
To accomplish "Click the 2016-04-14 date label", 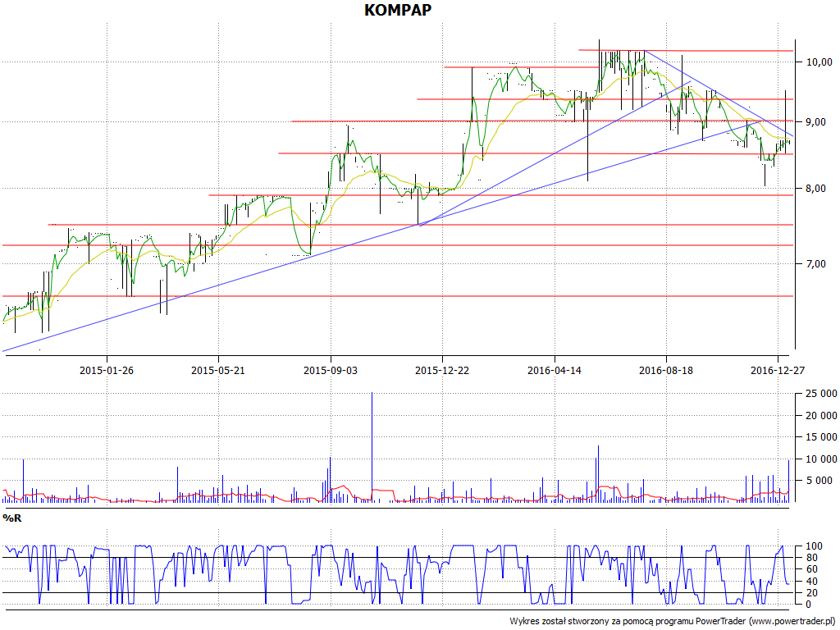I will click(x=554, y=370).
